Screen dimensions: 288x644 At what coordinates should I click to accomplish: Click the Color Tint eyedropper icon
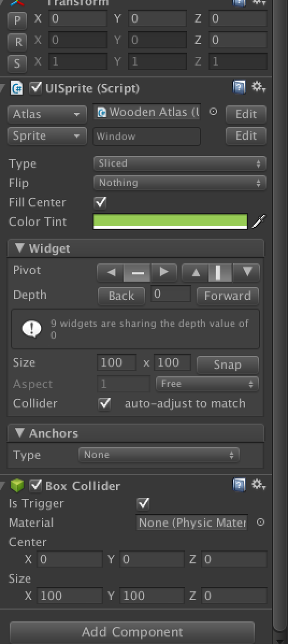pos(258,221)
